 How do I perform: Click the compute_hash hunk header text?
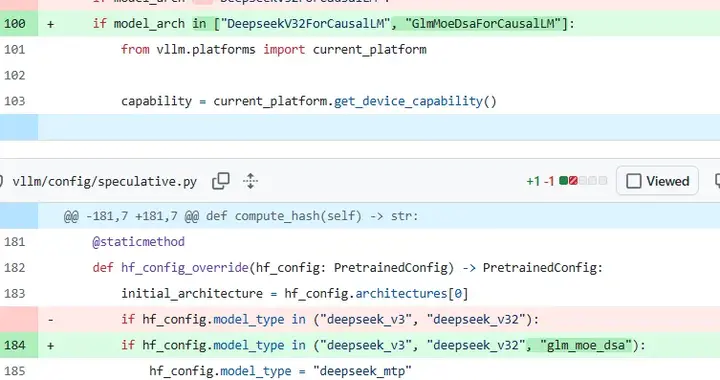[x=241, y=216]
